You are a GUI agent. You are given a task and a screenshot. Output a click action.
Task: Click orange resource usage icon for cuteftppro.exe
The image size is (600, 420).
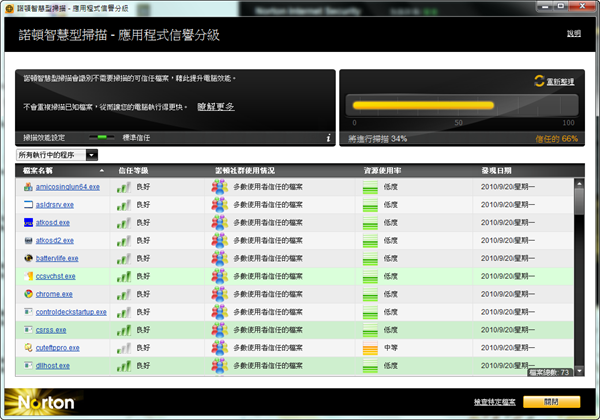click(x=370, y=348)
